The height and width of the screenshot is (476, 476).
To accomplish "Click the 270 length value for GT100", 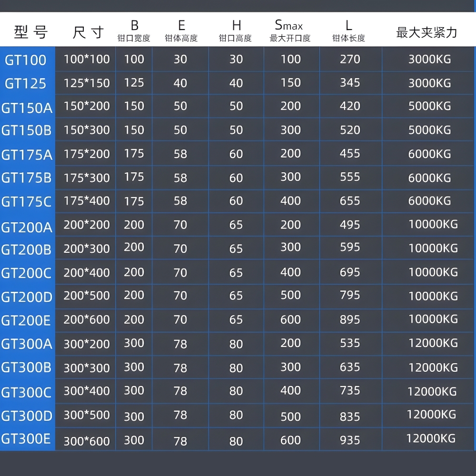I will coord(350,59).
